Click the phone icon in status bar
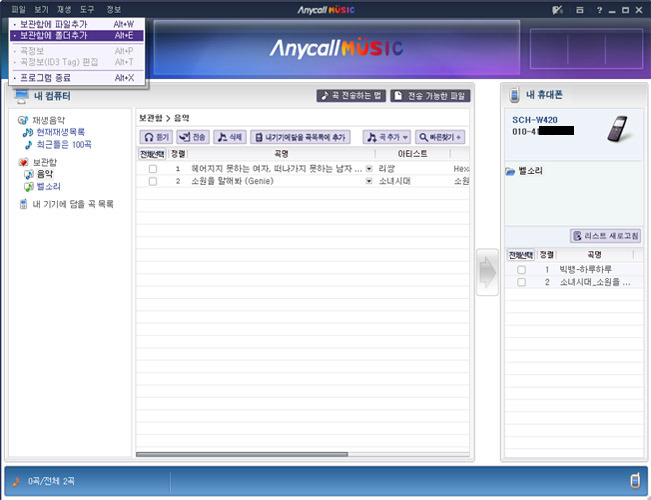Image resolution: width=651 pixels, height=500 pixels. (x=635, y=480)
